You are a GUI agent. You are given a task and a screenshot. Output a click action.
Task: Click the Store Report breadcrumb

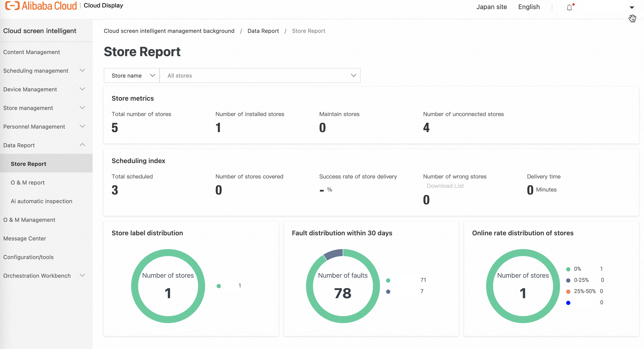point(309,31)
